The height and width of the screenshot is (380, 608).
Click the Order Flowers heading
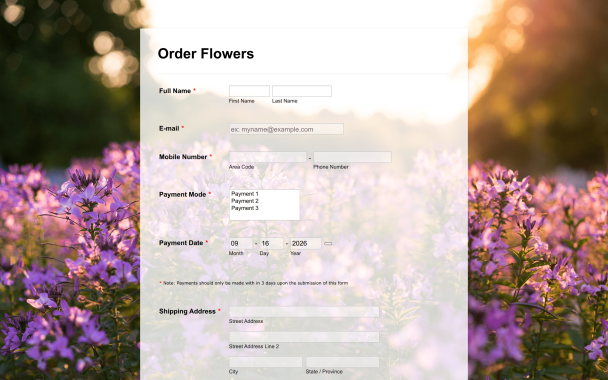[206, 54]
